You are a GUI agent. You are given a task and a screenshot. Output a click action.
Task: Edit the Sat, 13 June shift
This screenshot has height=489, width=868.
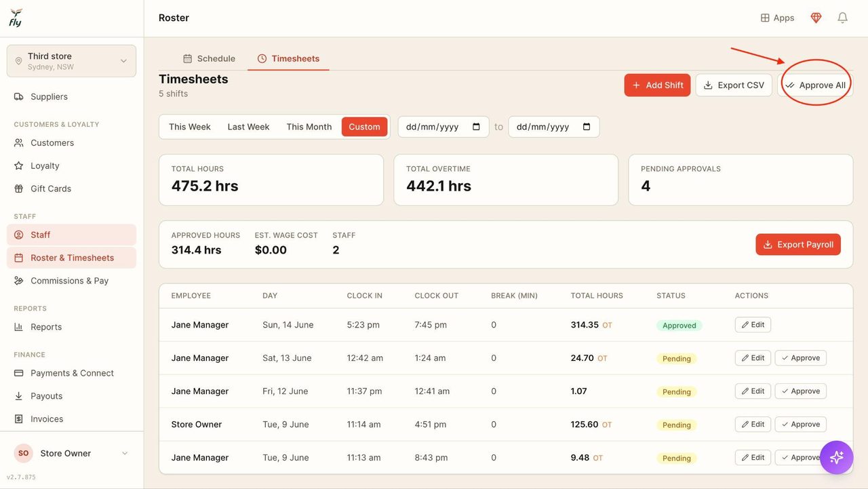(x=753, y=358)
